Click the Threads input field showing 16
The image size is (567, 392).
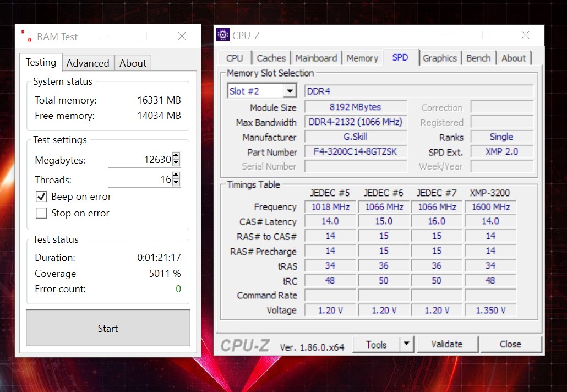click(x=140, y=179)
